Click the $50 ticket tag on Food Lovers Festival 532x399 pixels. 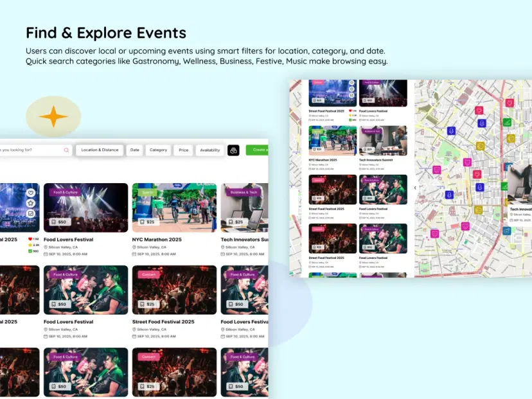coord(59,222)
